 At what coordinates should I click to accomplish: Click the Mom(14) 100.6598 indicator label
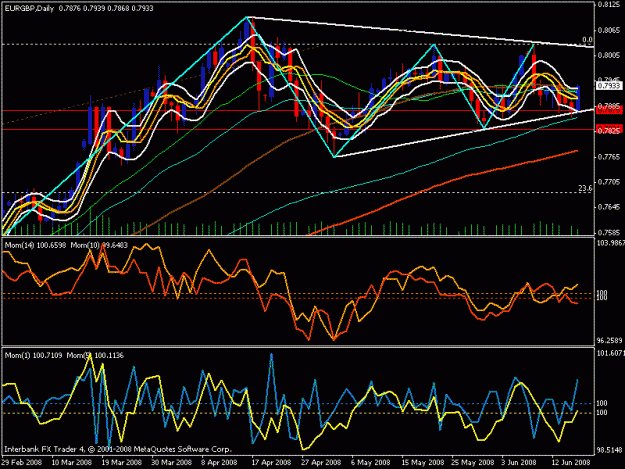[35, 245]
